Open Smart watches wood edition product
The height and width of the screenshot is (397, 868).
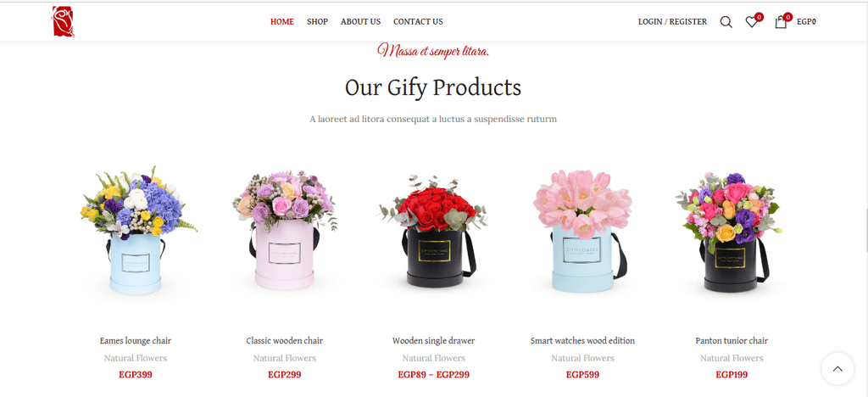(582, 340)
